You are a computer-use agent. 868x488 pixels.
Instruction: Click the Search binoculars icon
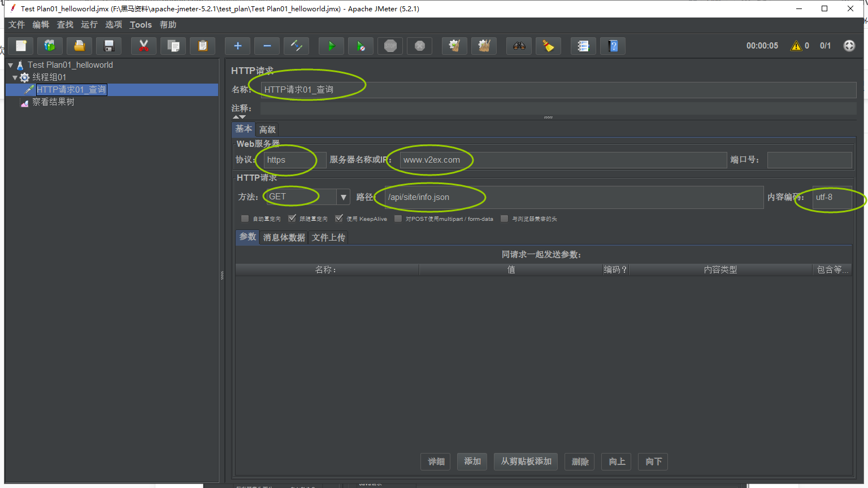click(x=519, y=46)
